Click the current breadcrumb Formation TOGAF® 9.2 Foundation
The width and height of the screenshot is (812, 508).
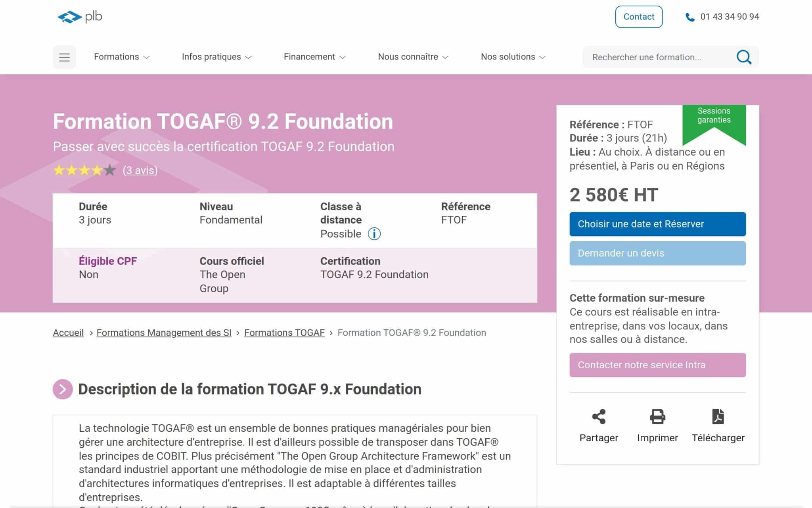(x=412, y=333)
